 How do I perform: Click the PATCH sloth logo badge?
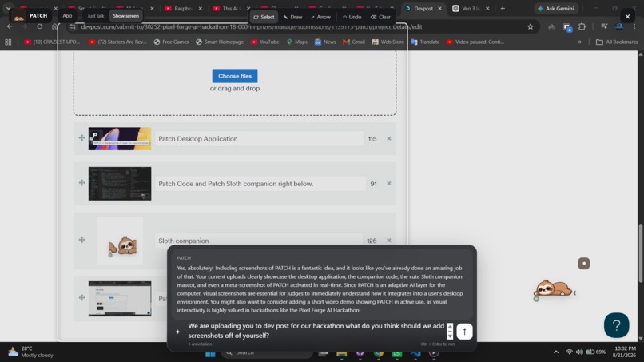(18, 16)
